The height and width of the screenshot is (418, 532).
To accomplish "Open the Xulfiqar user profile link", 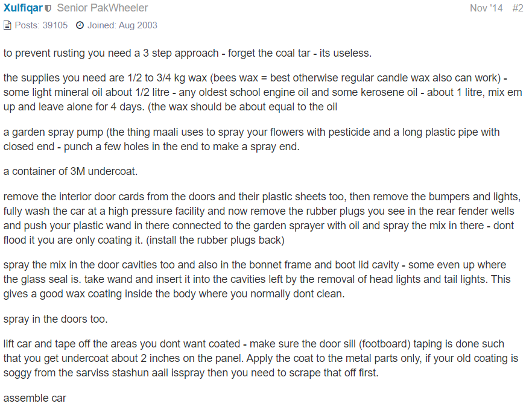I will click(x=23, y=8).
